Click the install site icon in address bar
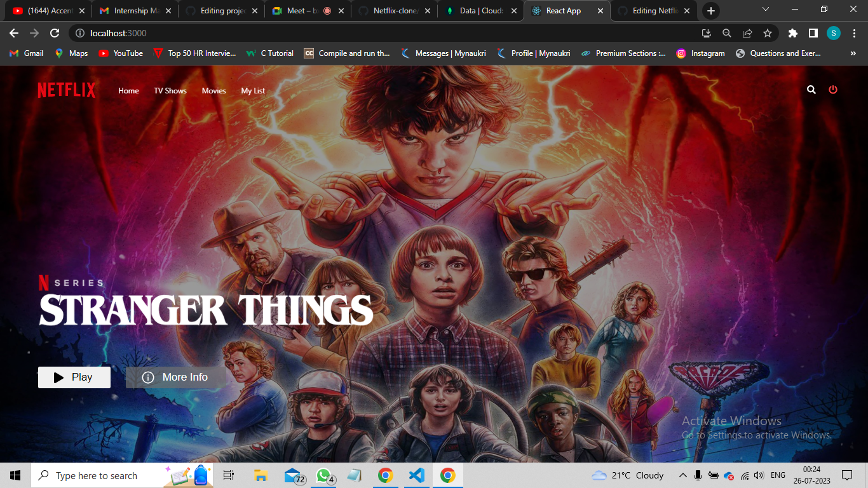Screen dimensions: 868x488 point(706,32)
